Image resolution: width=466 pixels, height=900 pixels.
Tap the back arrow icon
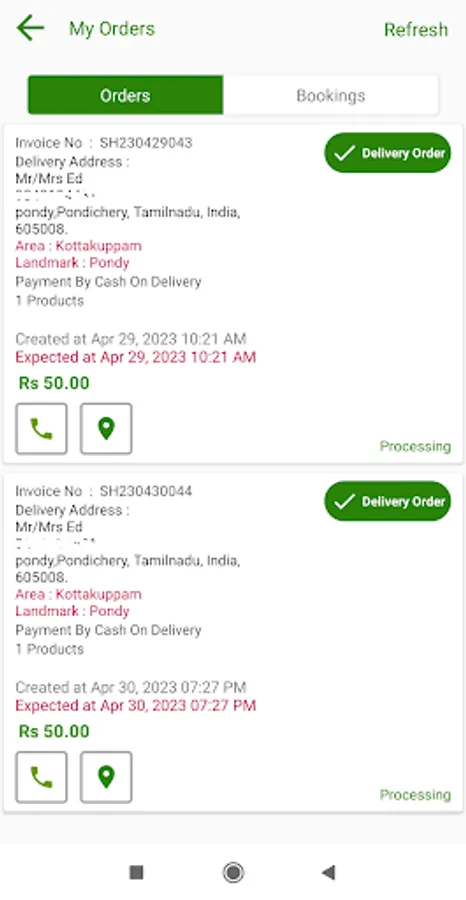(30, 28)
